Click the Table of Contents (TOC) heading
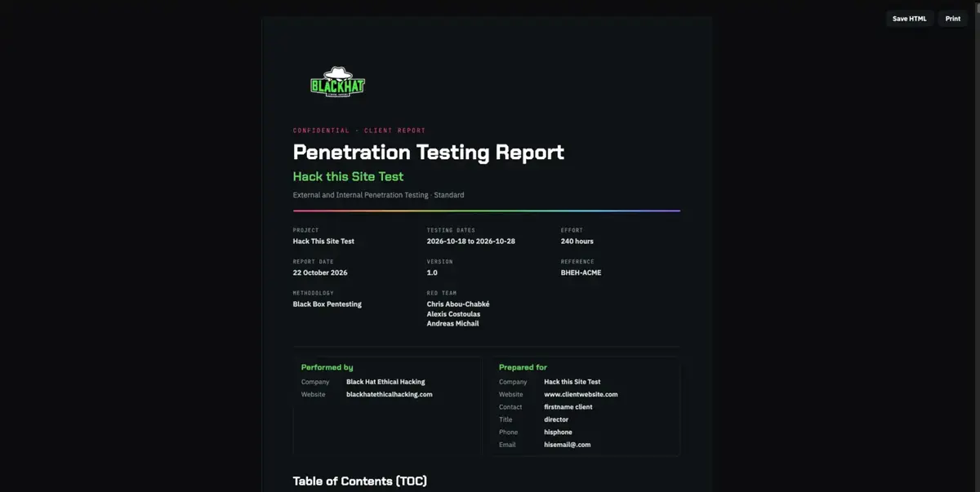980x492 pixels. (x=359, y=481)
